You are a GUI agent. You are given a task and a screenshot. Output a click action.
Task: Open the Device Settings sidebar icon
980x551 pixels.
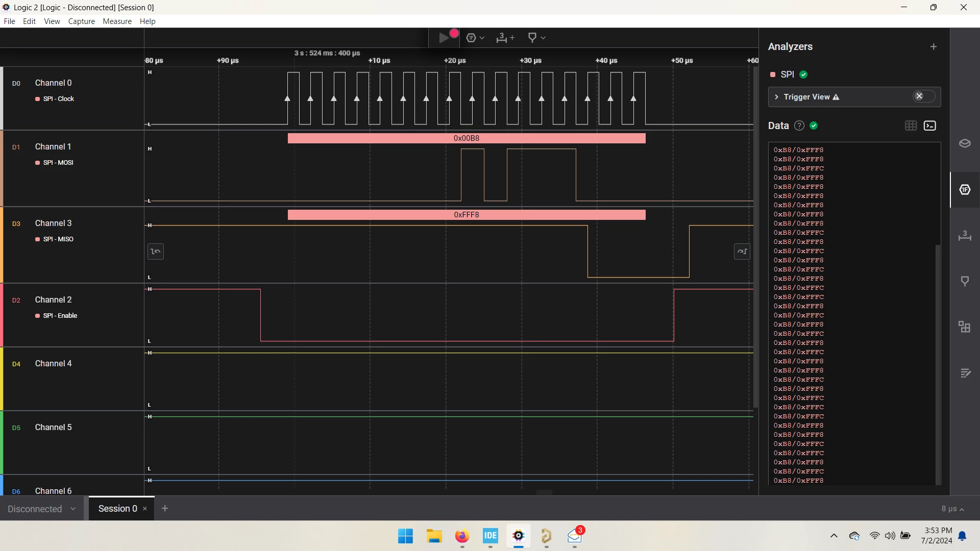click(965, 143)
